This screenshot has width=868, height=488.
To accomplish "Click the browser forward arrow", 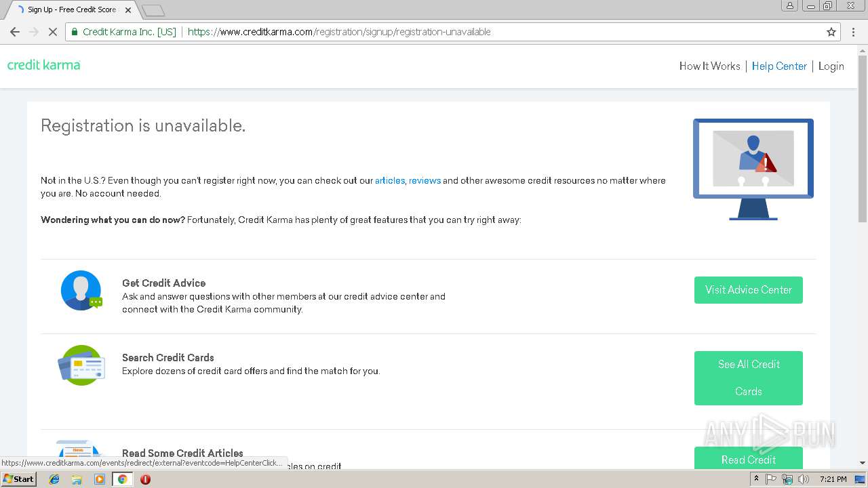I will click(x=34, y=32).
